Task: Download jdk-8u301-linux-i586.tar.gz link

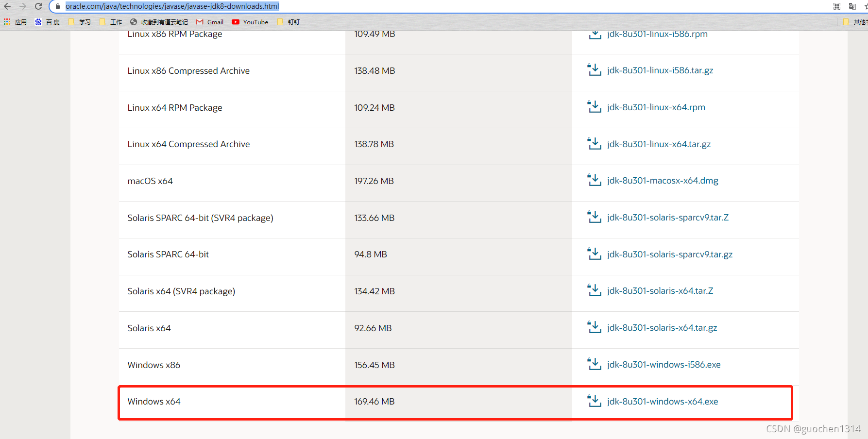Action: (660, 70)
